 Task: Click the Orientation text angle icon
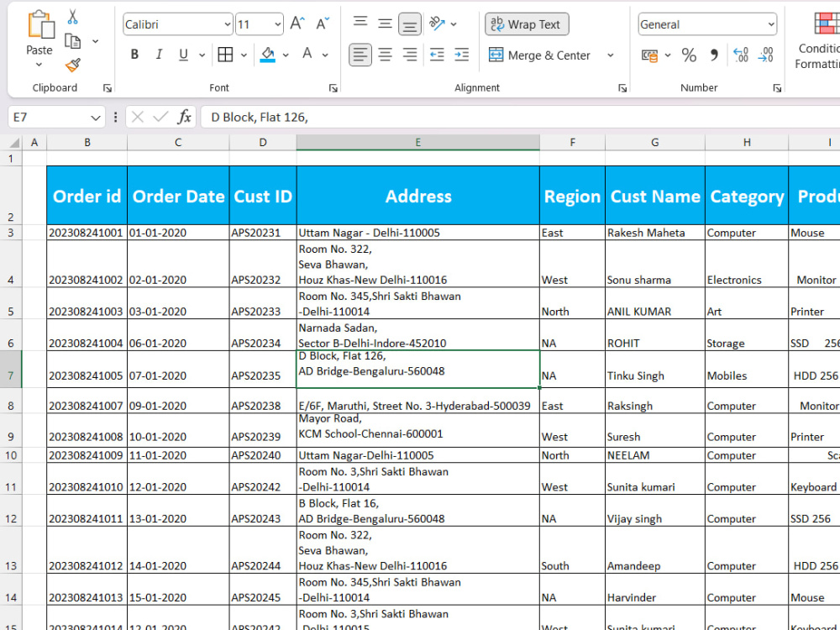437,23
